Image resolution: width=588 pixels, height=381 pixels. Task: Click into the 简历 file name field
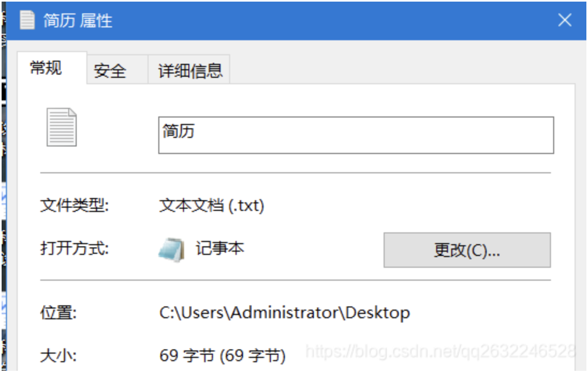(x=355, y=135)
